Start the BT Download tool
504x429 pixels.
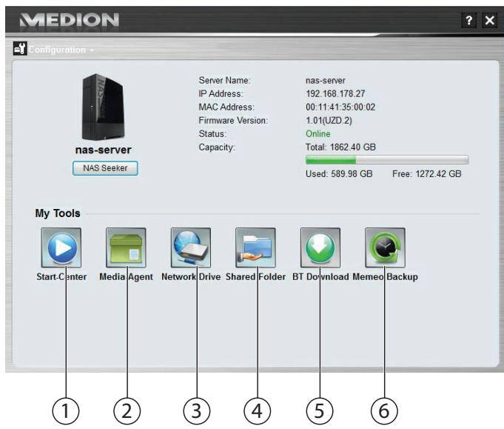pos(320,247)
